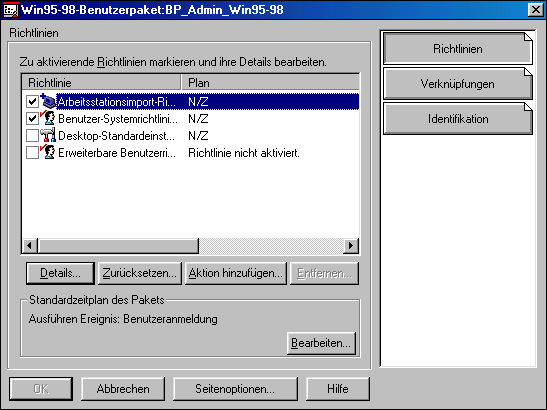Select the Arbeitsstationsimport-Ri... row text
The width and height of the screenshot is (547, 410).
(x=117, y=102)
